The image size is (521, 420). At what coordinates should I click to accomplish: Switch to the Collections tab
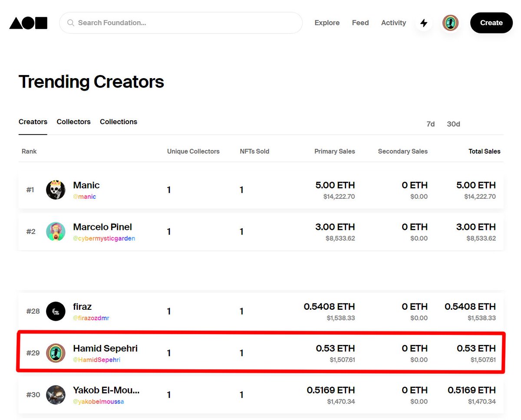tap(119, 122)
